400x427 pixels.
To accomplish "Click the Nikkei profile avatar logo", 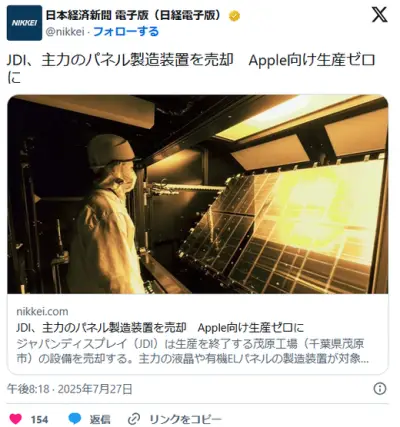I will [24, 23].
